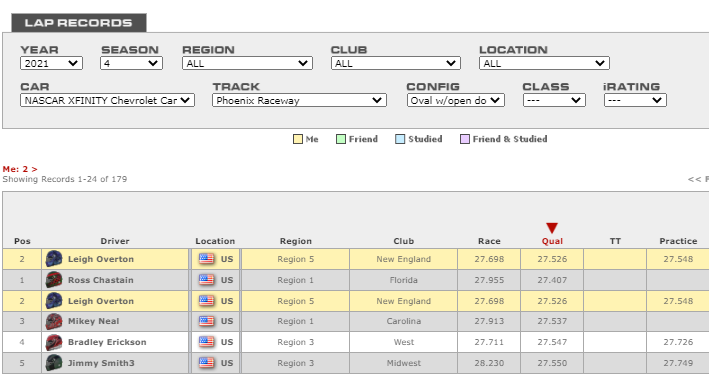Click US flag icon in Bradley Erickson row
709x374 pixels.
coord(206,342)
